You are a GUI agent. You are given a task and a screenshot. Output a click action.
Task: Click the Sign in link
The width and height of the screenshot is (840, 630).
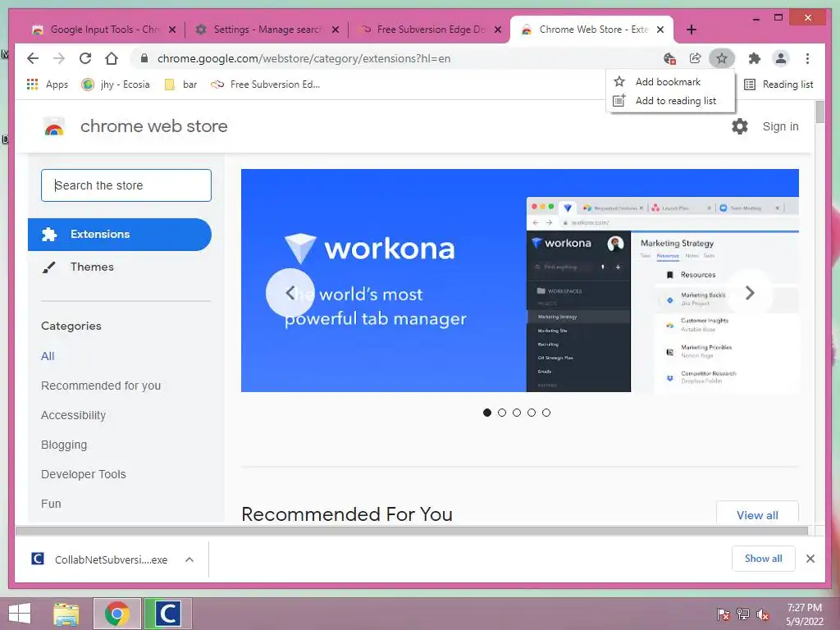781,126
